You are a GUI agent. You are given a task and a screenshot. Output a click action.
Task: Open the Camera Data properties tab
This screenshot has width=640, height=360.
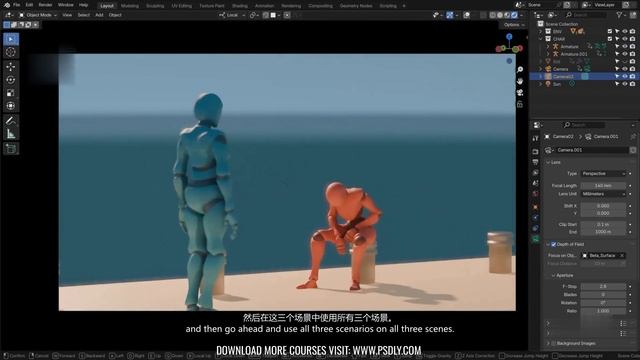pyautogui.click(x=536, y=239)
